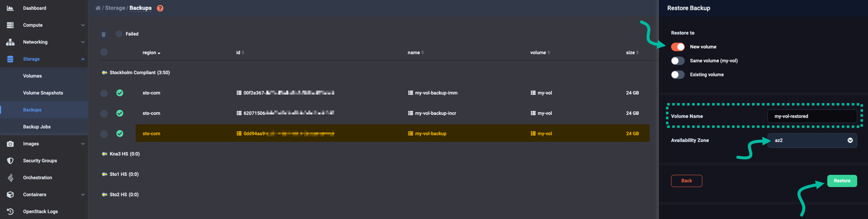This screenshot has width=868, height=219.
Task: Click the Networking icon in sidebar
Action: tap(10, 42)
